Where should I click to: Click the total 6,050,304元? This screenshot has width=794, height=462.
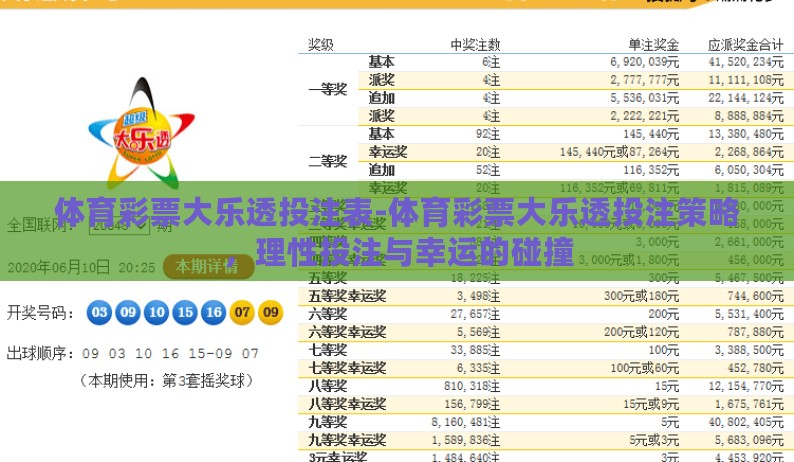pos(749,170)
